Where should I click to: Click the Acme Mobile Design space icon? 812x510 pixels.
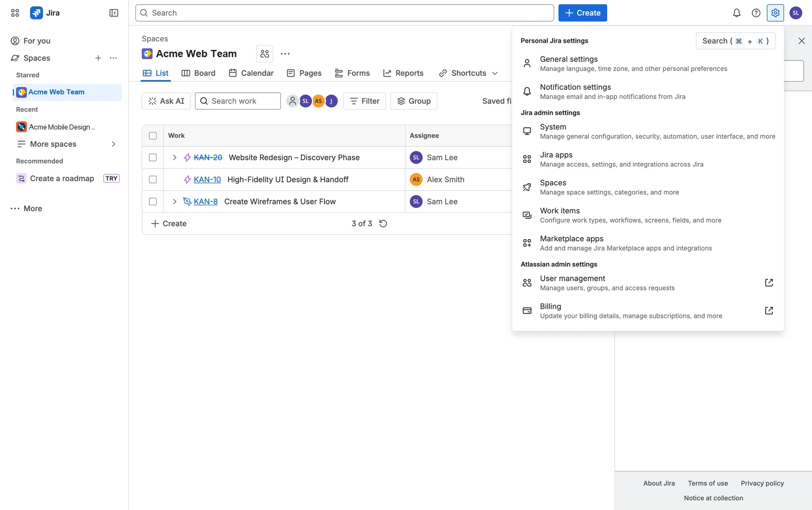[22, 127]
